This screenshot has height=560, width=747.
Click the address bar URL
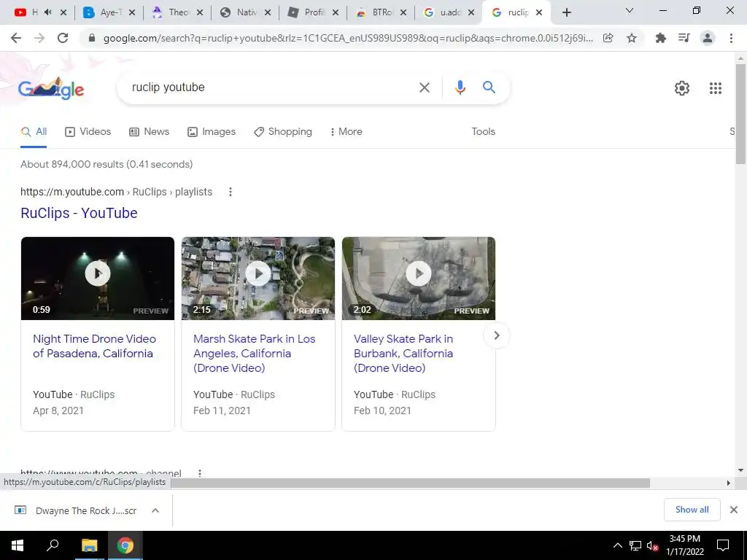click(348, 38)
